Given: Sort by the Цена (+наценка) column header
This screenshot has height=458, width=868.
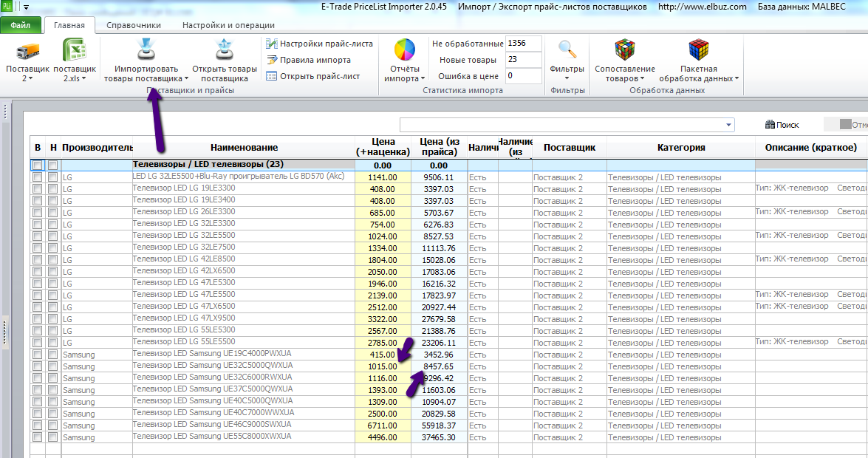Looking at the screenshot, I should tap(383, 147).
